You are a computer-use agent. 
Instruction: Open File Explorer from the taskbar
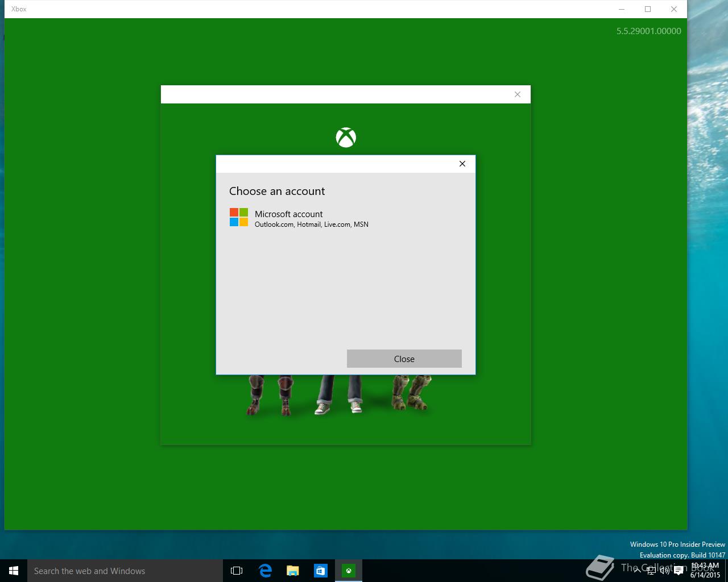point(293,571)
